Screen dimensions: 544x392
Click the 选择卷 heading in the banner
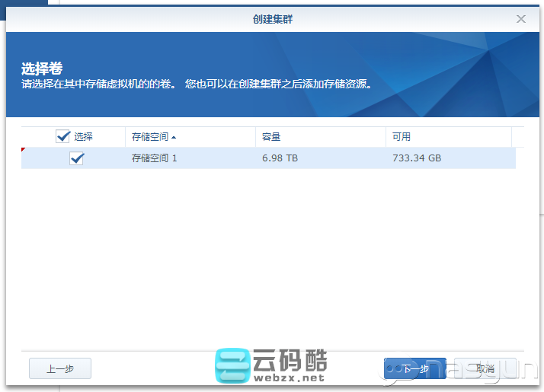pos(41,69)
